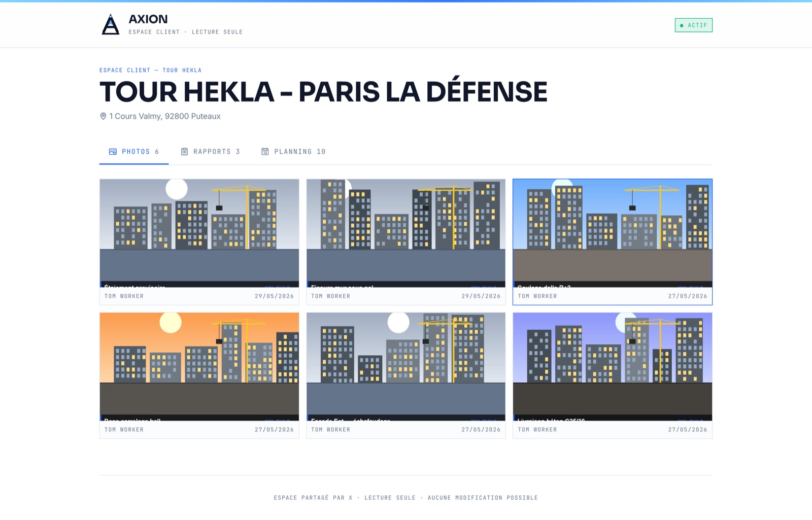Image resolution: width=812 pixels, height=520 pixels.
Task: Click the heading "TOUR HEKLA – PARIS LA DÉFENSE"
Action: tap(323, 92)
